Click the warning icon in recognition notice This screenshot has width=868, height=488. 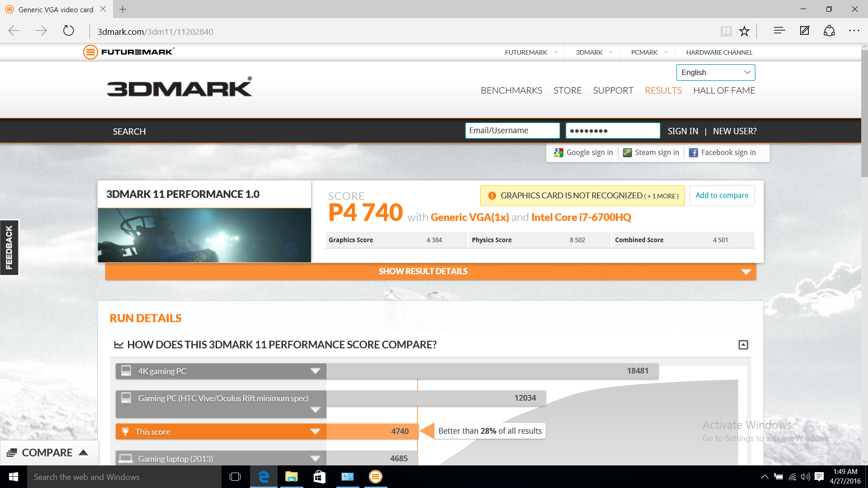point(492,196)
